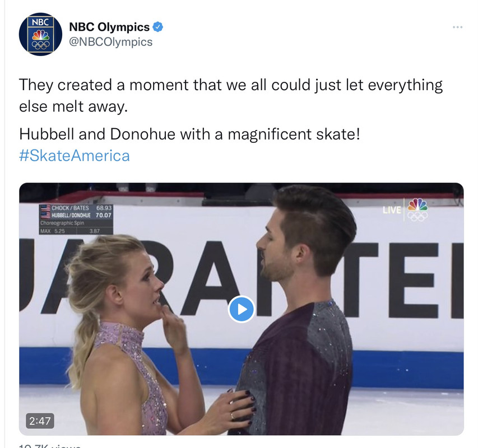Click the NBC peacock watermark in video
The height and width of the screenshot is (448, 478).
pyautogui.click(x=417, y=209)
